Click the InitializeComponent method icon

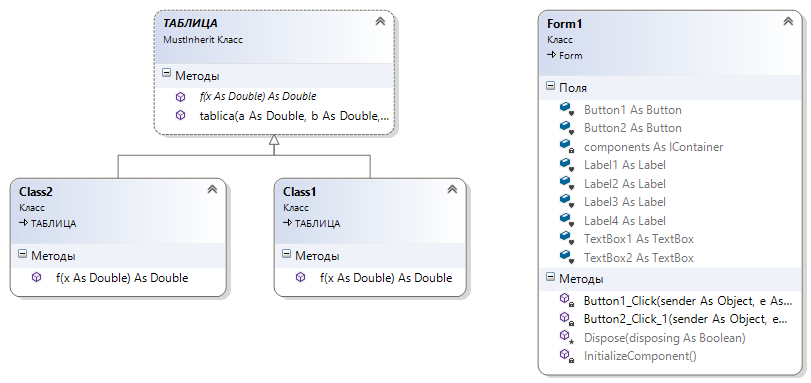click(x=567, y=356)
